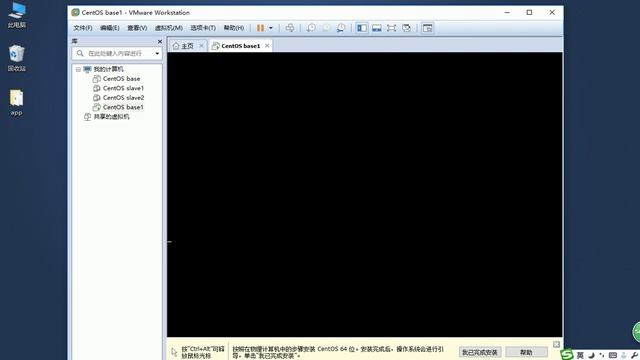
Task: Collapse the 我的计算机 tree node
Action: tap(78, 69)
